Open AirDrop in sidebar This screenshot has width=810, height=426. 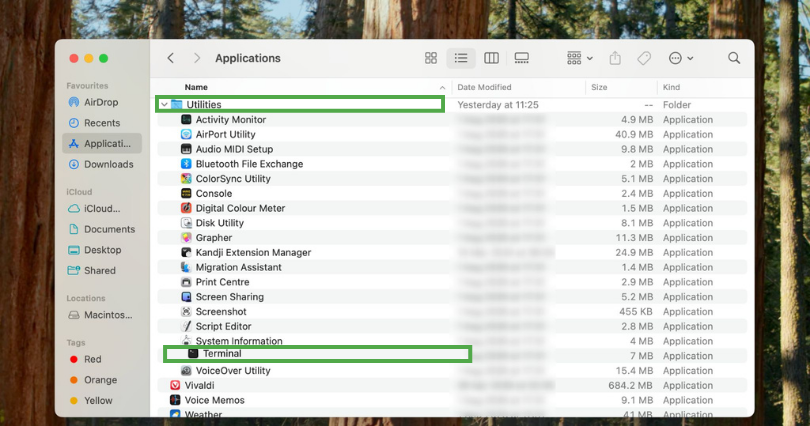point(101,102)
